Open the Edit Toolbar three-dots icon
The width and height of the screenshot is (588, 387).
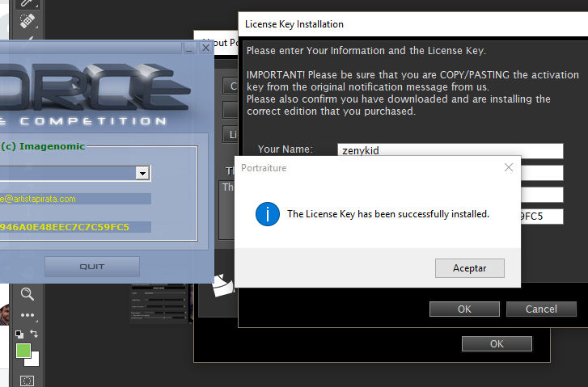coord(27,315)
